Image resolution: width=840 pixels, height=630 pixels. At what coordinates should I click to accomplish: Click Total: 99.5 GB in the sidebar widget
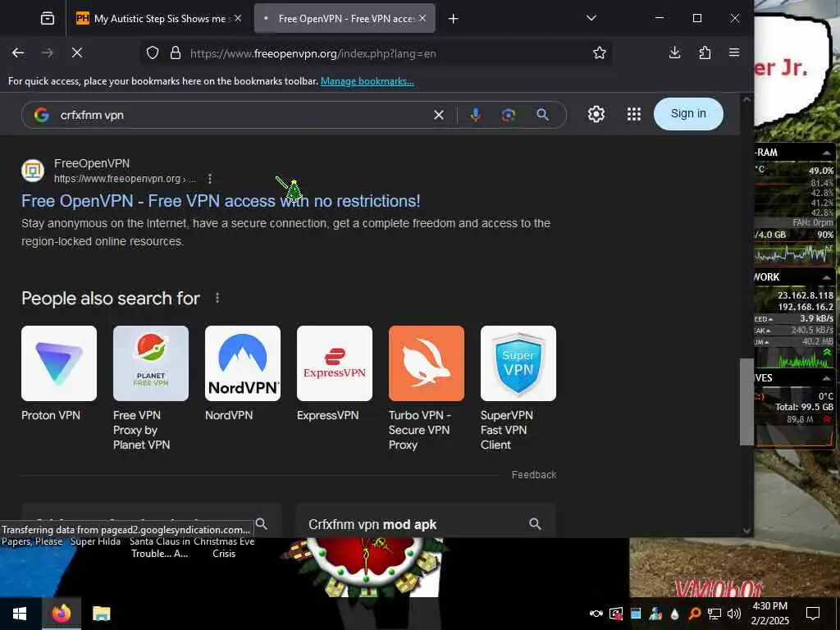[804, 407]
